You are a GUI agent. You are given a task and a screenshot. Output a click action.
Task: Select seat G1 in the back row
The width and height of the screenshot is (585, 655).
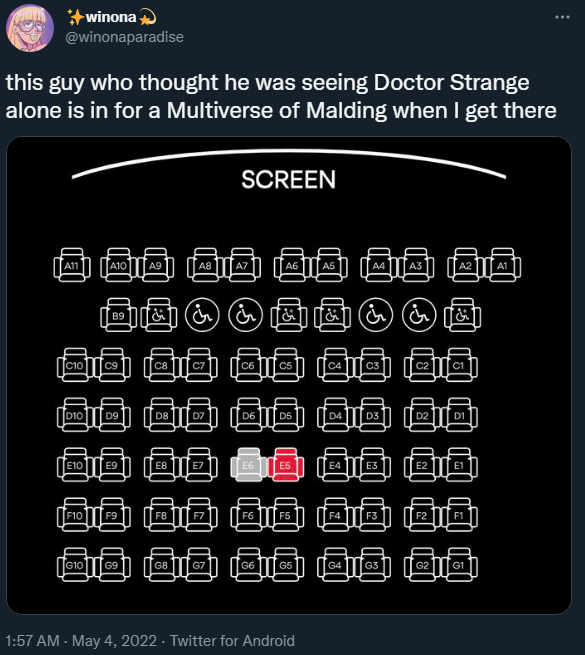(x=459, y=565)
